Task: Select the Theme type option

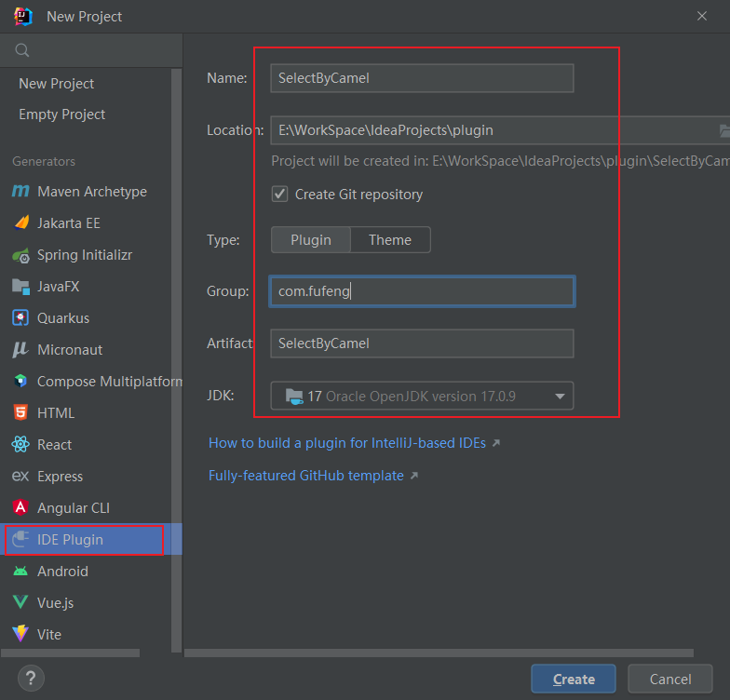Action: (390, 240)
